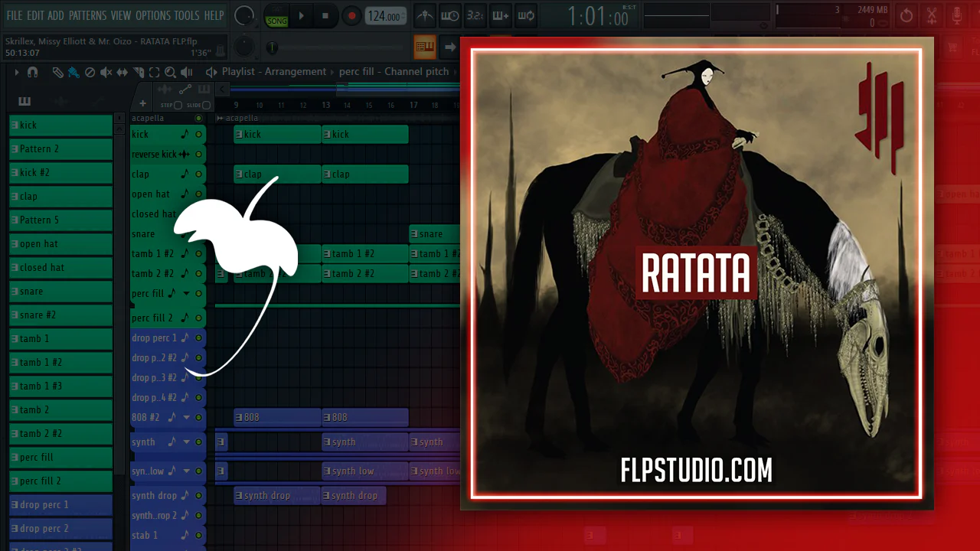Open the VIEW menu
The height and width of the screenshot is (551, 980).
(x=121, y=15)
